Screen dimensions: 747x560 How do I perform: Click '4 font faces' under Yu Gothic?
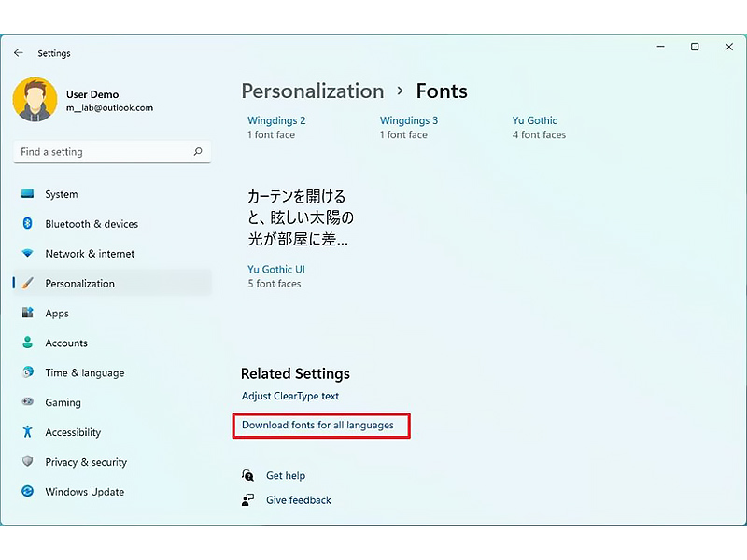point(540,134)
